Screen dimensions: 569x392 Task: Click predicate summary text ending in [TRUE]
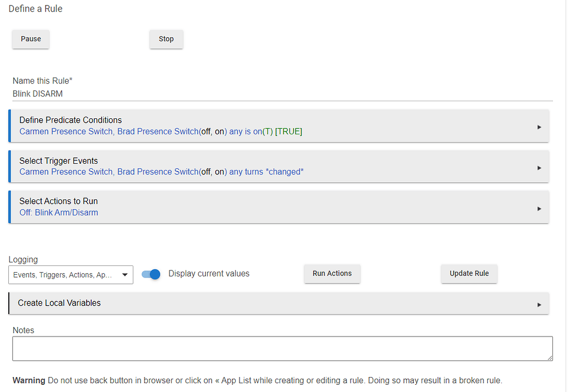(x=161, y=132)
